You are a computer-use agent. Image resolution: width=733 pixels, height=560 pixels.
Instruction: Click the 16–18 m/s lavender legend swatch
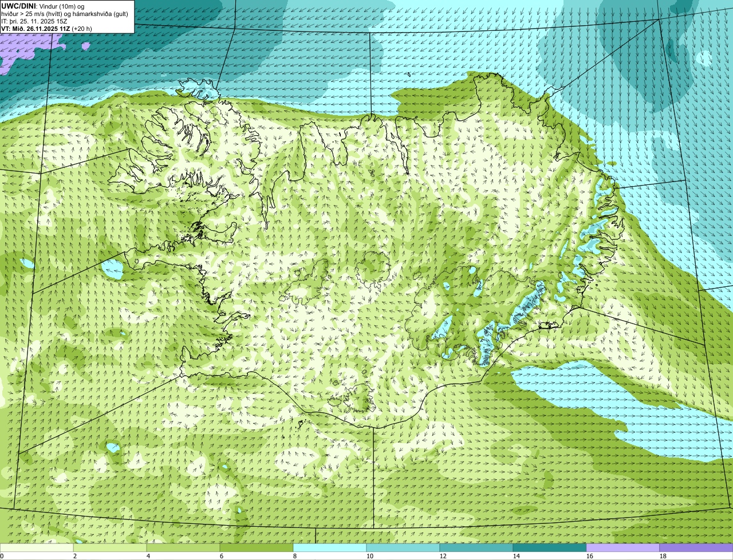[623, 548]
